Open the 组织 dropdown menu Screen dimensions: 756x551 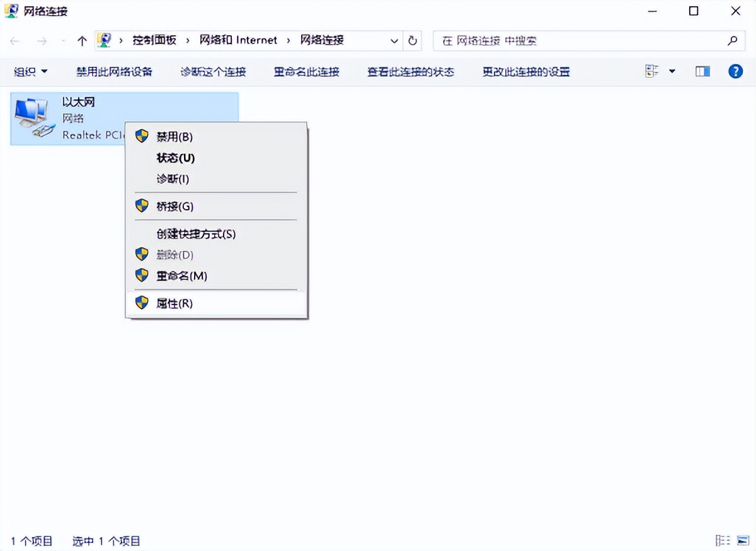point(31,71)
